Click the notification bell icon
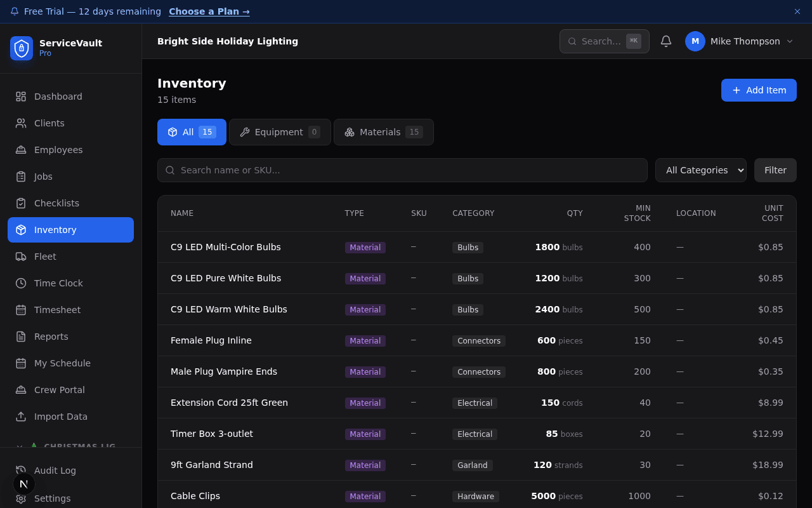The width and height of the screenshot is (812, 508). click(665, 41)
